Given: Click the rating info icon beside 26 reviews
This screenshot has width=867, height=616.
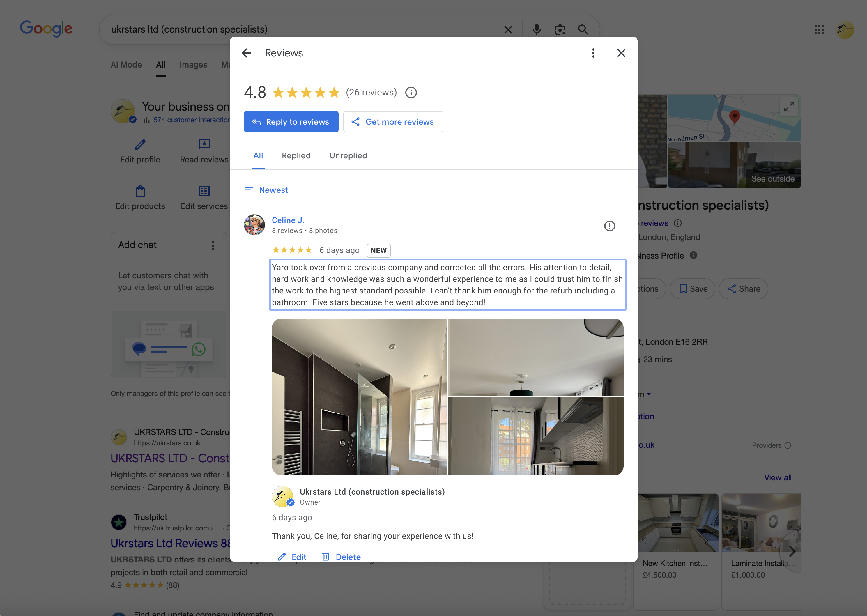Looking at the screenshot, I should (411, 93).
